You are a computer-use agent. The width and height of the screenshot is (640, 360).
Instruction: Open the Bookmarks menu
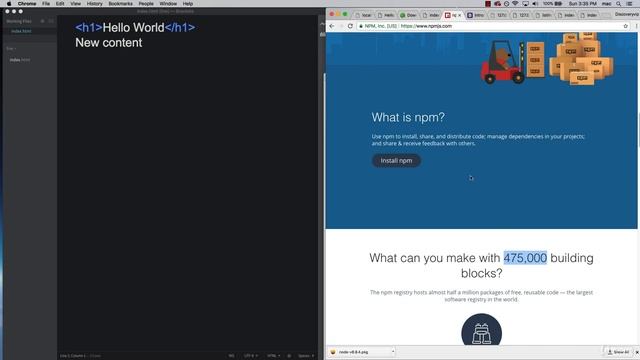[x=120, y=4]
